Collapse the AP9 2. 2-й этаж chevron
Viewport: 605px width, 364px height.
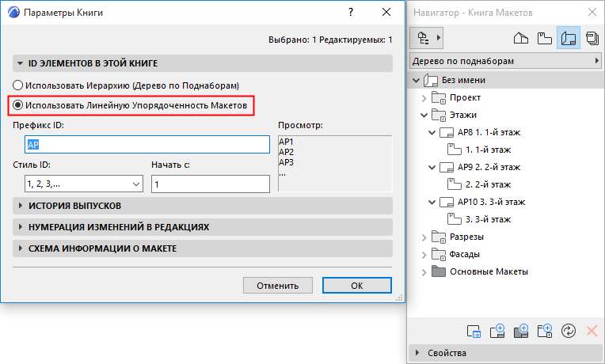coord(432,167)
